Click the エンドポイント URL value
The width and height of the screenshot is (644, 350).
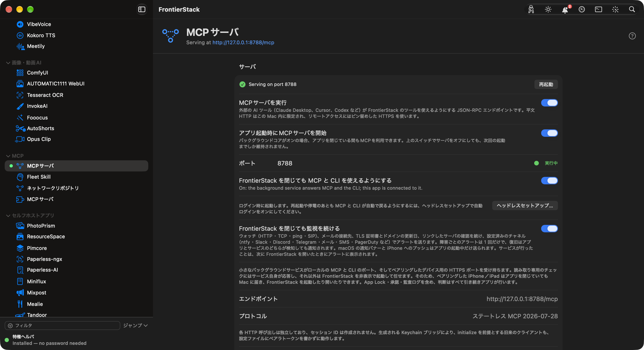point(522,299)
